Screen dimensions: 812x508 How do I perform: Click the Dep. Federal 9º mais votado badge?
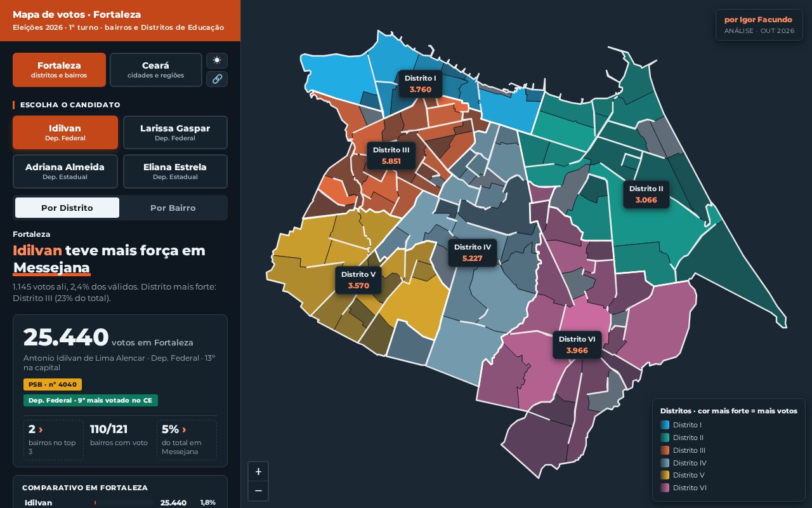tap(91, 401)
